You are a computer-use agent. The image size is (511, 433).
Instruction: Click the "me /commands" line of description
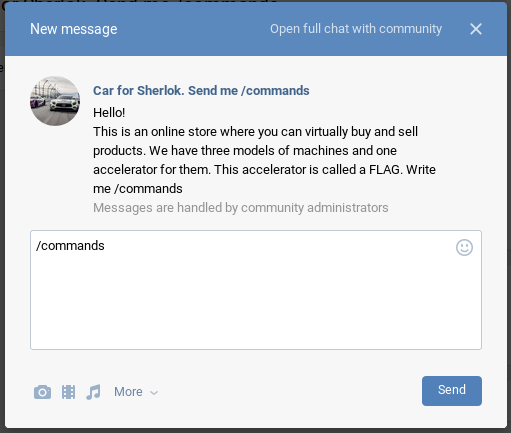pyautogui.click(x=138, y=189)
